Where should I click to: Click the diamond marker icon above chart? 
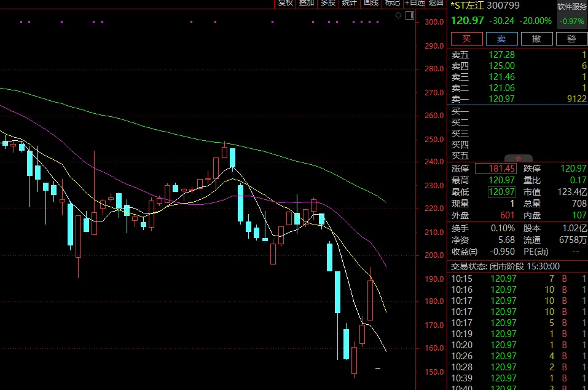pos(398,15)
